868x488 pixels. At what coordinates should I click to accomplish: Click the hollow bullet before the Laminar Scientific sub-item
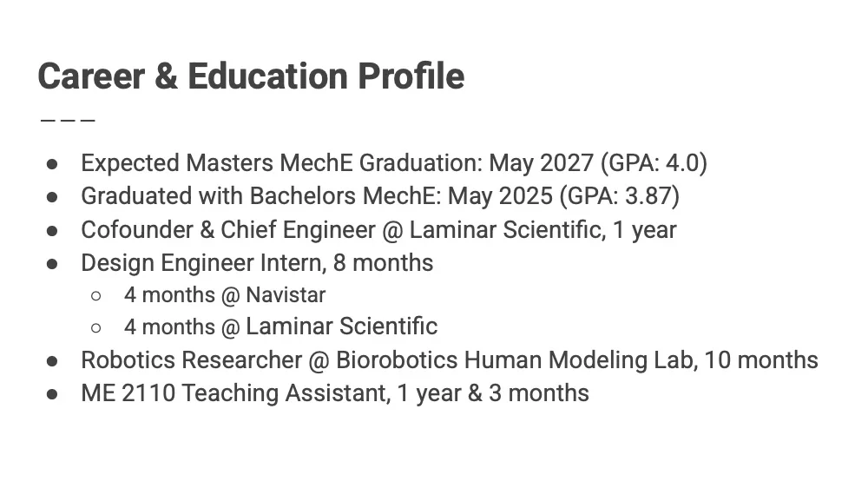pos(95,327)
